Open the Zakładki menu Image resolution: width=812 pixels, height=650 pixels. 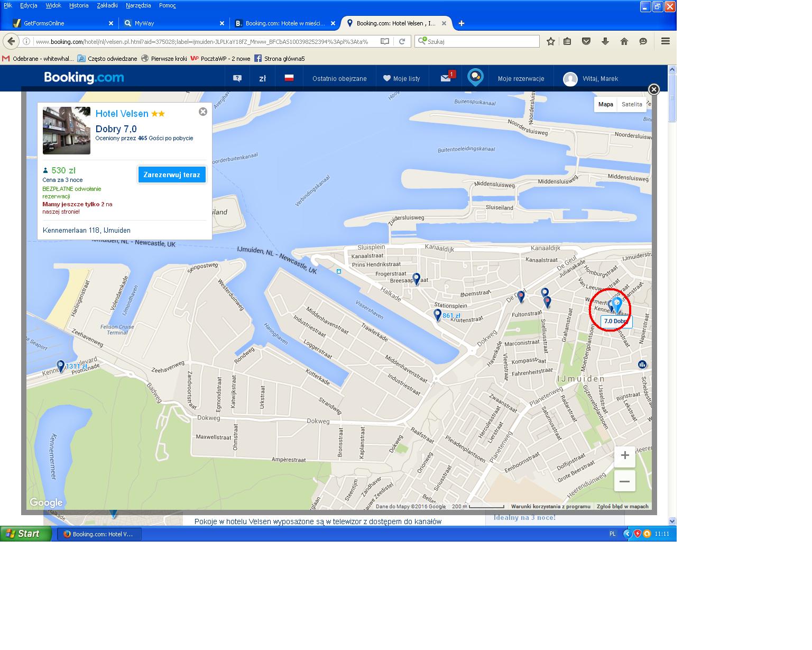click(x=107, y=5)
